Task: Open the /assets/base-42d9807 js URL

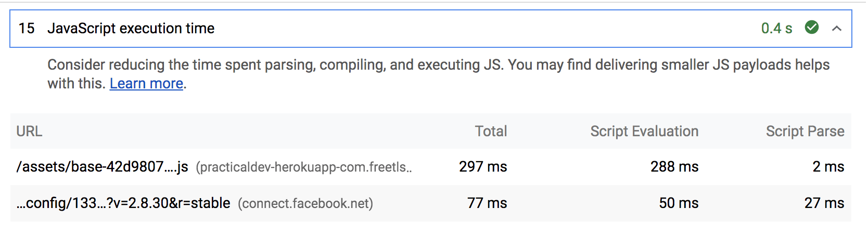Action: tap(102, 167)
